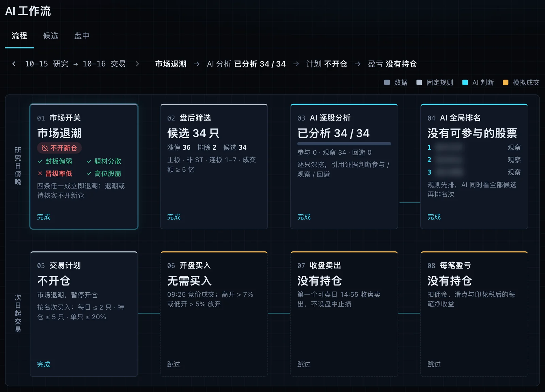Click the 10-16 交易 date label

104,64
